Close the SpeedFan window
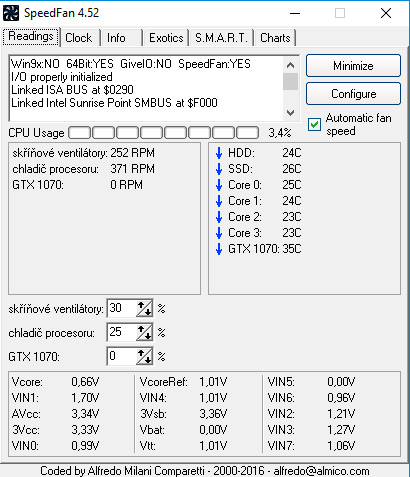The width and height of the screenshot is (410, 477). 386,13
